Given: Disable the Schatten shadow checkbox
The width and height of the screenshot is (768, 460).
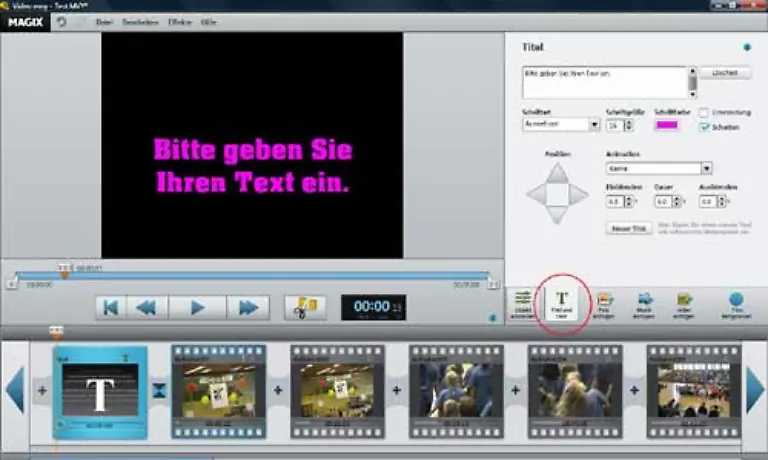Looking at the screenshot, I should tap(704, 127).
